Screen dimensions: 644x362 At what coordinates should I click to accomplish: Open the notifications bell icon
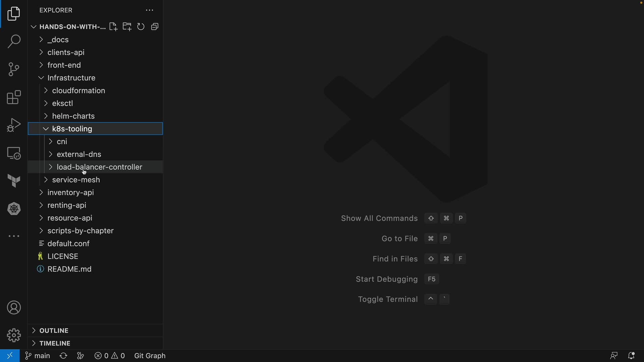[x=631, y=356]
